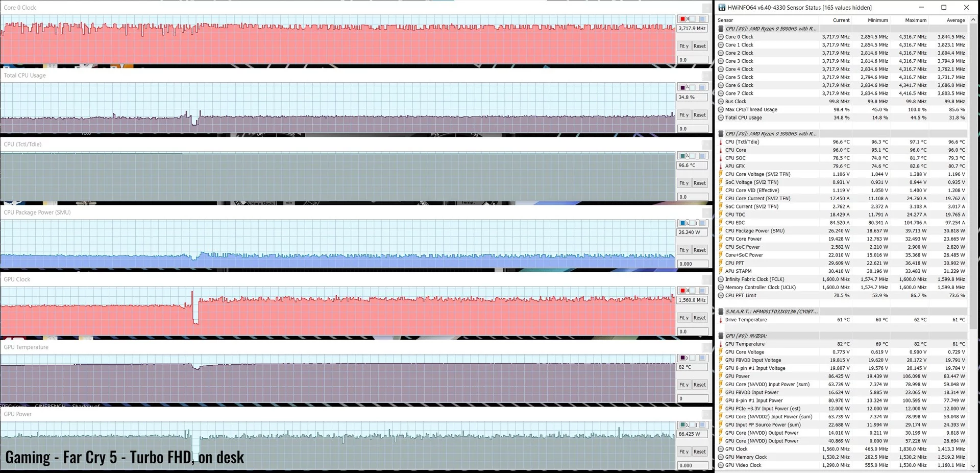
Task: Click the clock icon beside Core 7 Clock
Action: (721, 93)
